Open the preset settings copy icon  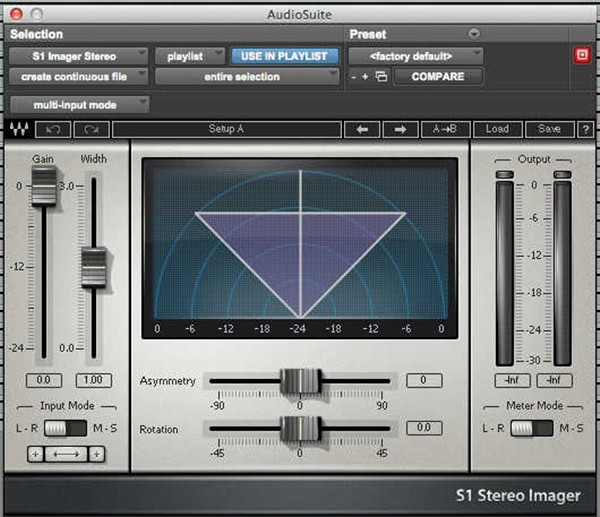pos(381,77)
